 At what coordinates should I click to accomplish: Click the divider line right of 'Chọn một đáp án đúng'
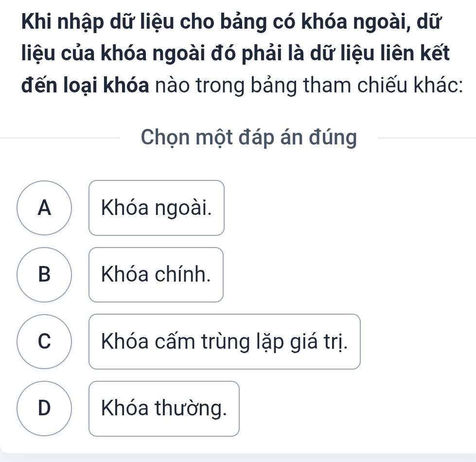point(425,138)
